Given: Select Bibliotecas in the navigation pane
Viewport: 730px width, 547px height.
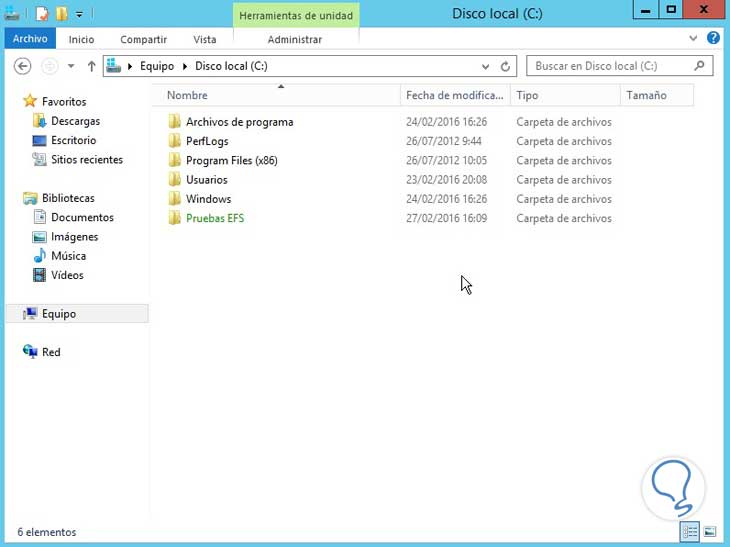Looking at the screenshot, I should pos(68,198).
